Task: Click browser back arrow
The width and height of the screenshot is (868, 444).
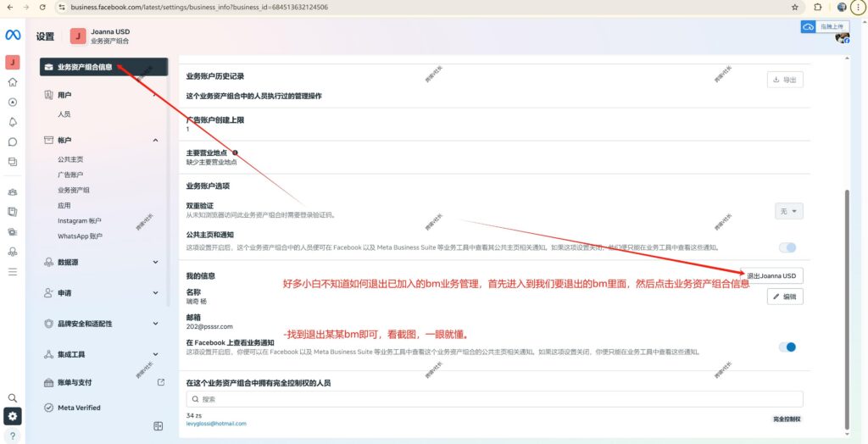Action: pos(8,7)
